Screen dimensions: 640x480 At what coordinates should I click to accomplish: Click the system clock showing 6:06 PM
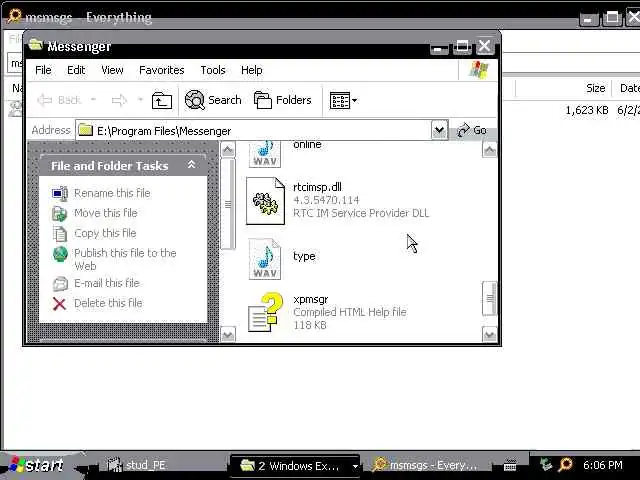point(602,465)
